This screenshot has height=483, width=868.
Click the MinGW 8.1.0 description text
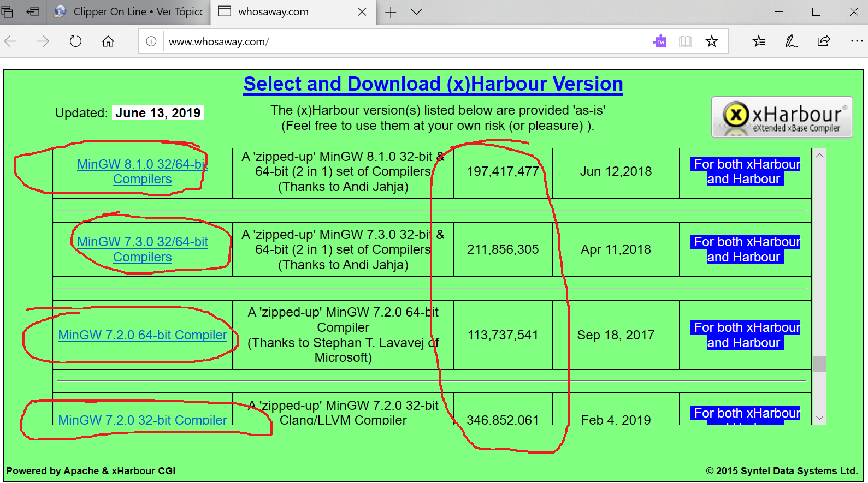point(343,171)
